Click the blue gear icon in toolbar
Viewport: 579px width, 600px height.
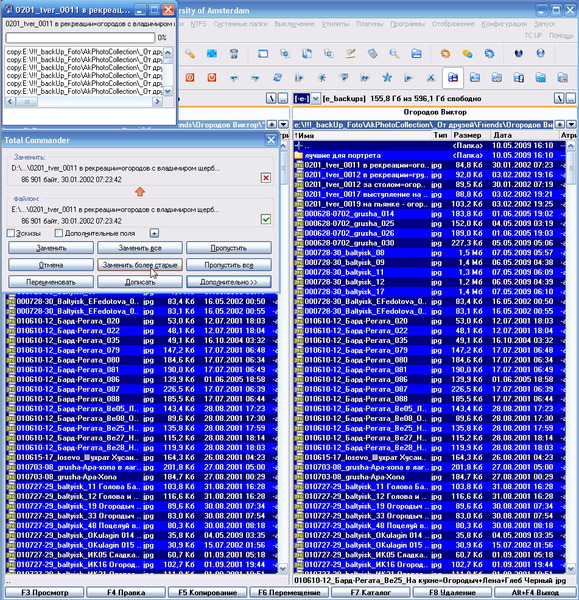(489, 54)
